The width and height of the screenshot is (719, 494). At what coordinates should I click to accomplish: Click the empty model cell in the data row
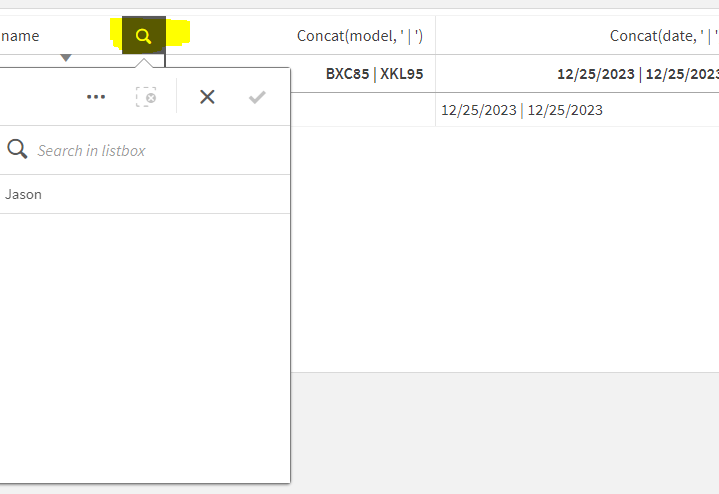click(362, 110)
